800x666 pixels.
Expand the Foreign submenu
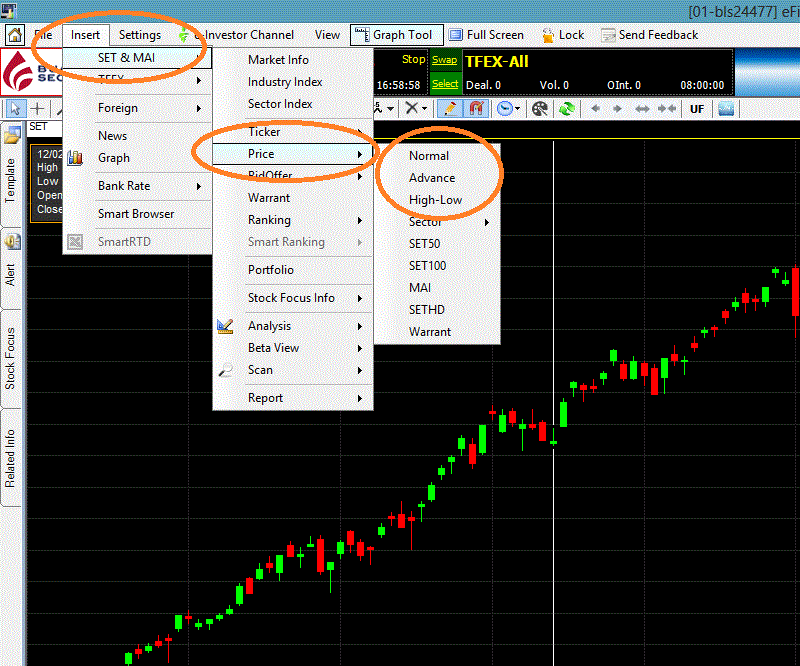[138, 108]
